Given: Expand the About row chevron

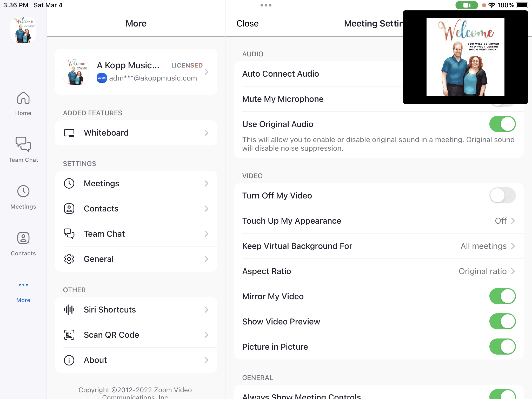Looking at the screenshot, I should pos(207,360).
